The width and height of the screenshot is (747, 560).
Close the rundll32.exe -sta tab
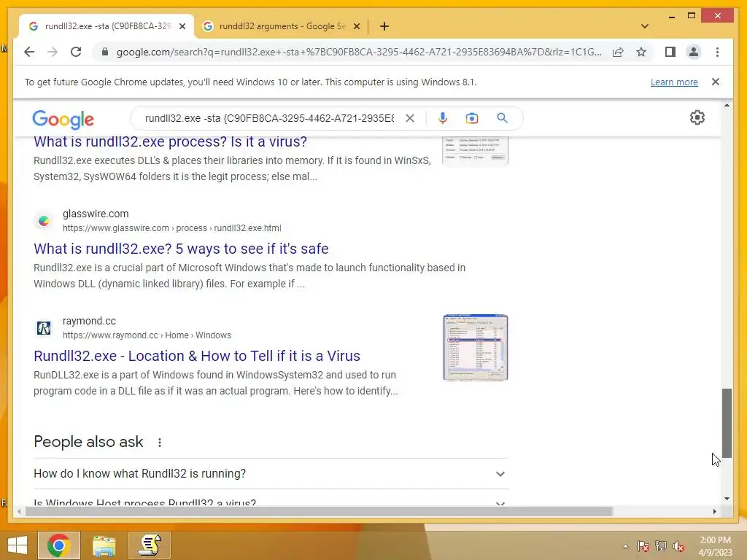[x=182, y=26]
